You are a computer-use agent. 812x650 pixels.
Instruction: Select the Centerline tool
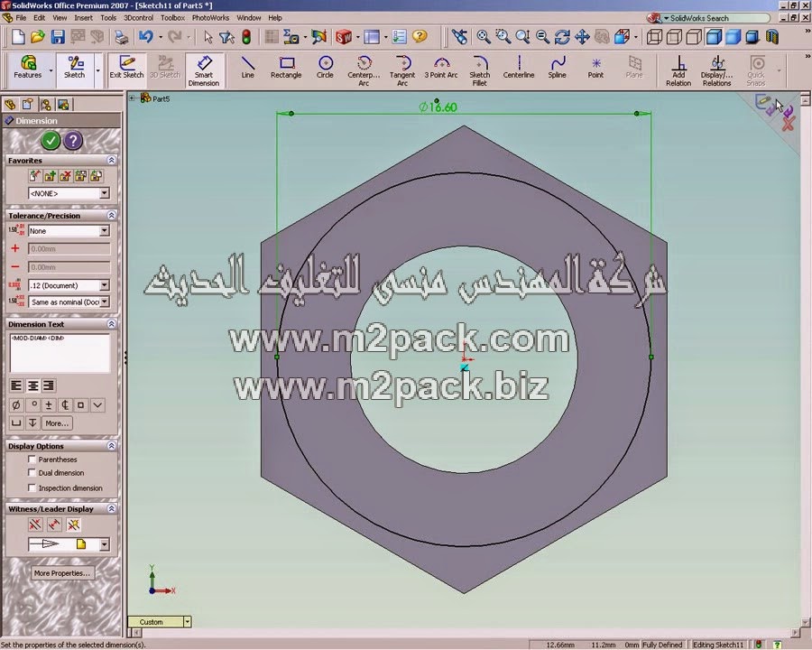[519, 68]
